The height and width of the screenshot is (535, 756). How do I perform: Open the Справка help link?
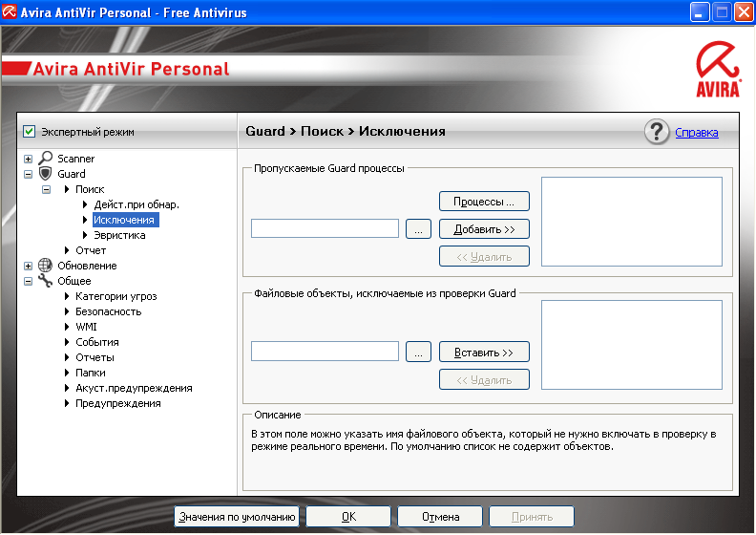tap(696, 132)
